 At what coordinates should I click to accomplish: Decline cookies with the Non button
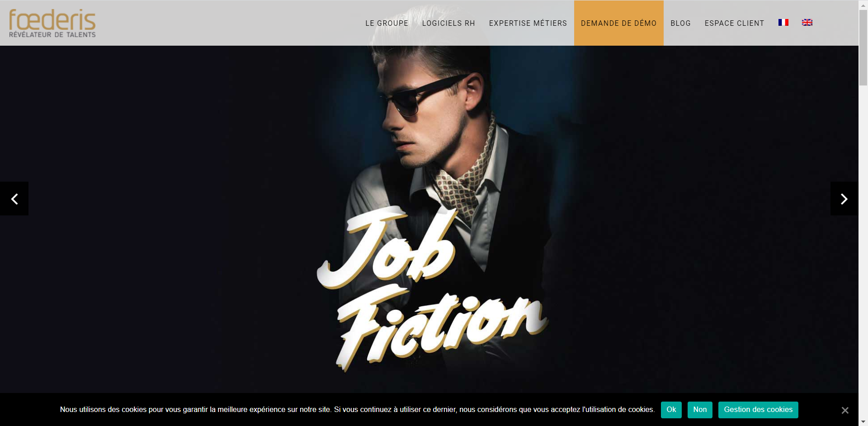pos(700,410)
